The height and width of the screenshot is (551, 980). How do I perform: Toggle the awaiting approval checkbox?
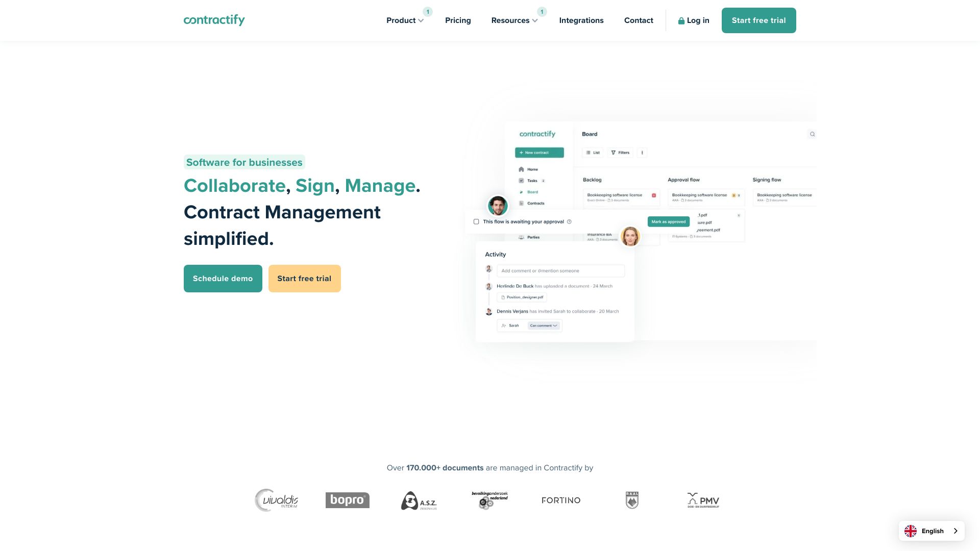coord(477,221)
